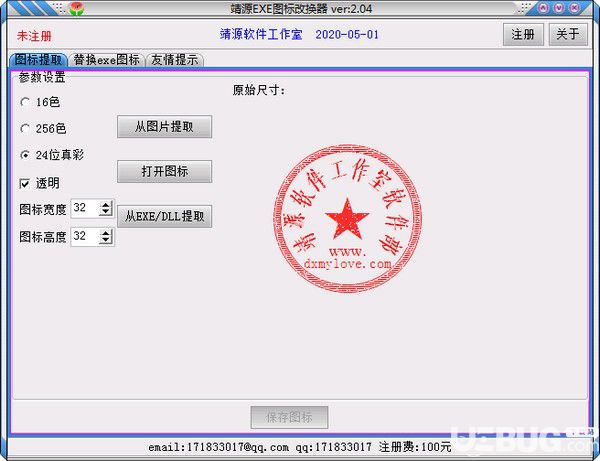The height and width of the screenshot is (461, 600).
Task: Click the flower app icon in title bar
Action: click(x=77, y=8)
